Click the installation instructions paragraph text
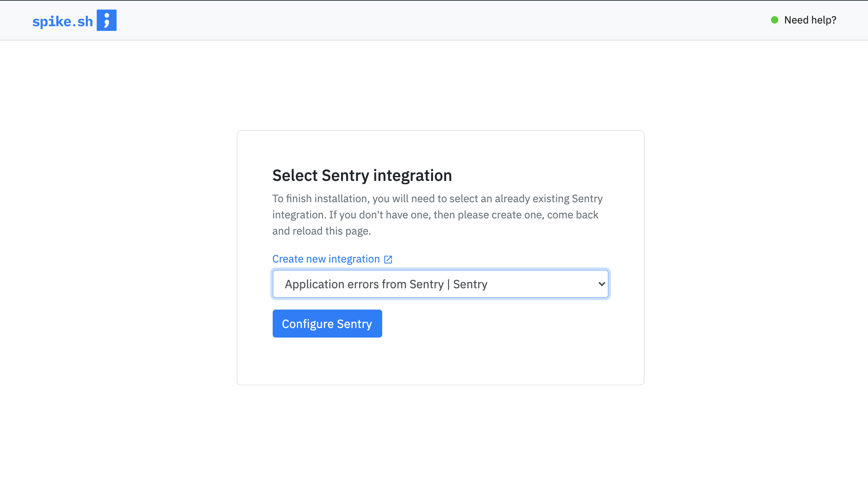 pyautogui.click(x=437, y=215)
